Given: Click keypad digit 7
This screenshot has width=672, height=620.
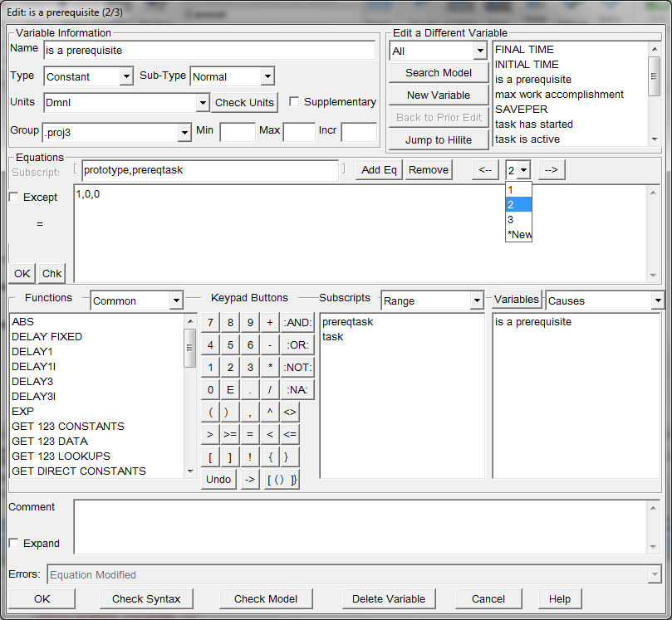Looking at the screenshot, I should [x=210, y=322].
